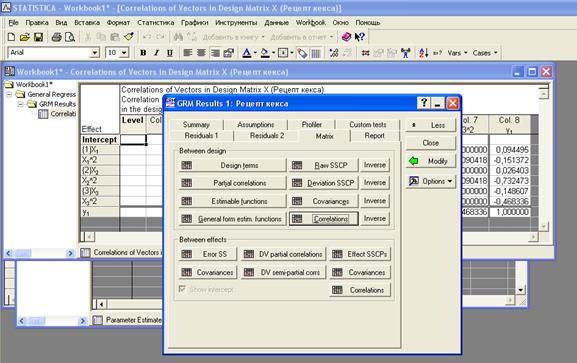Switch to the Custom tests tab

coord(368,125)
